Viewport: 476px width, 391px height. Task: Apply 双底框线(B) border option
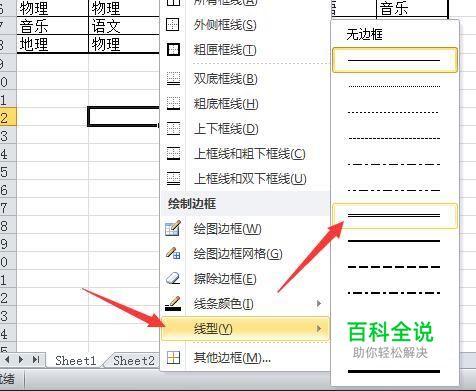coord(244,79)
